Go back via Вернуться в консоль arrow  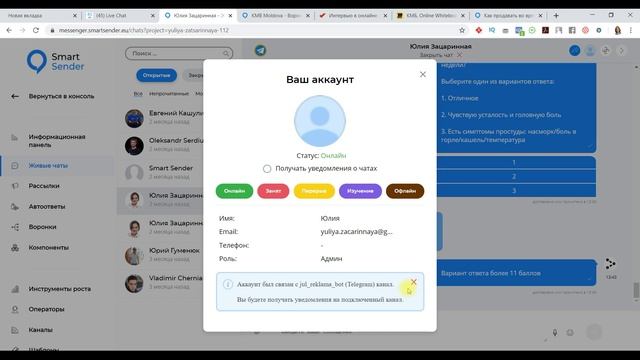point(15,96)
